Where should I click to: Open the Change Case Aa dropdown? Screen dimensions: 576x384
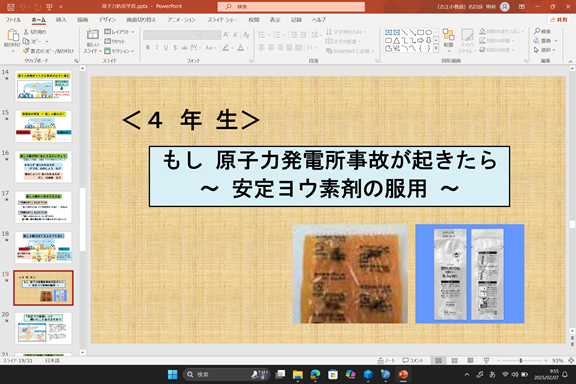[210, 48]
